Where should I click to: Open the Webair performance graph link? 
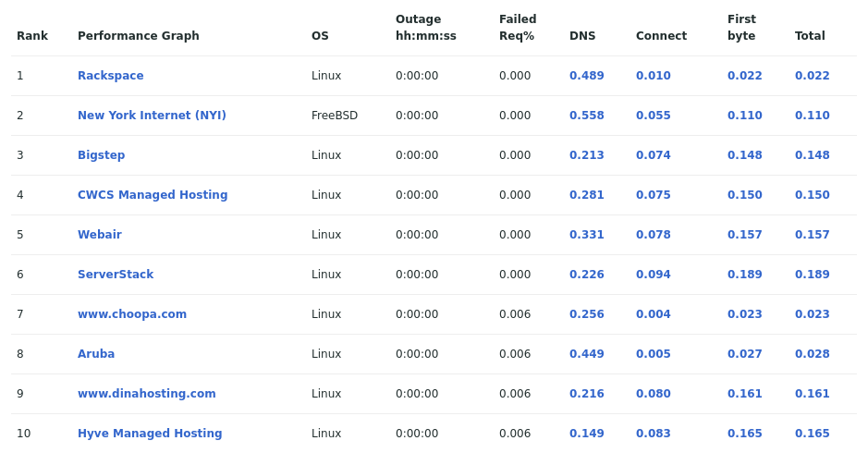(100, 234)
